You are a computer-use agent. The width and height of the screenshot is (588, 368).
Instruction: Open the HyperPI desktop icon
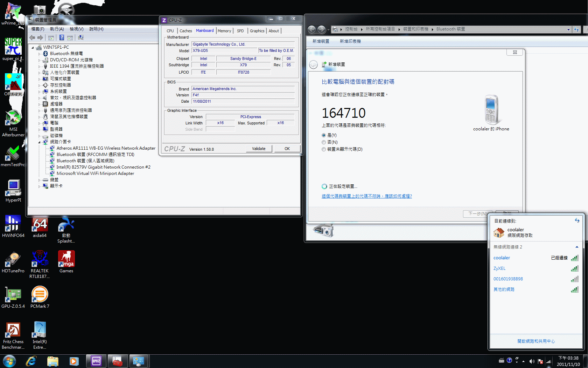pos(13,191)
